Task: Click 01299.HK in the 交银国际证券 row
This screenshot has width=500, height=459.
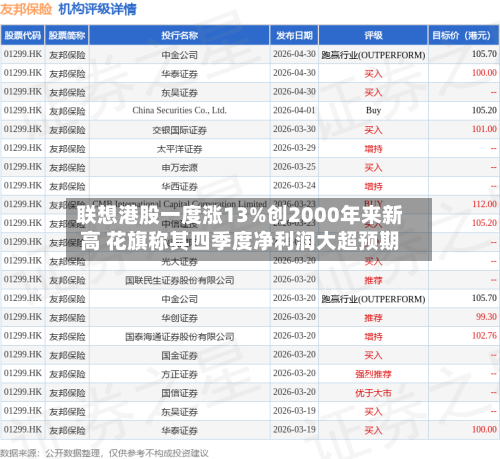Action: [23, 129]
